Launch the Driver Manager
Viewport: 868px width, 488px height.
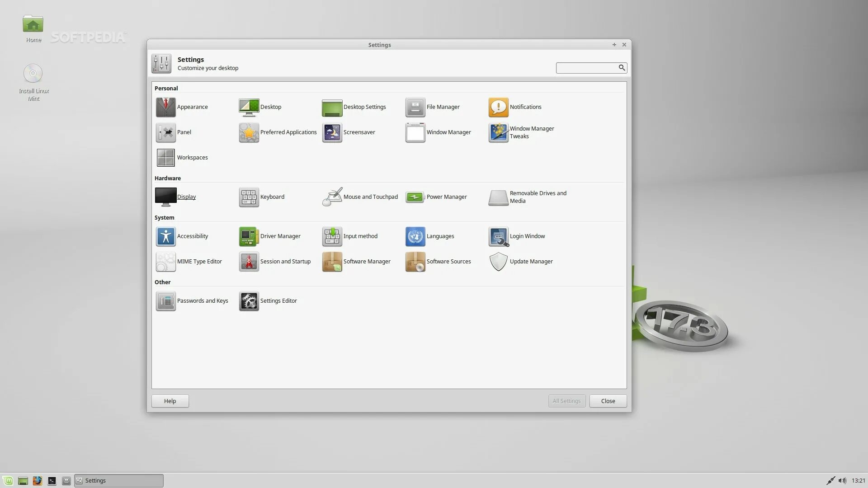(x=249, y=236)
